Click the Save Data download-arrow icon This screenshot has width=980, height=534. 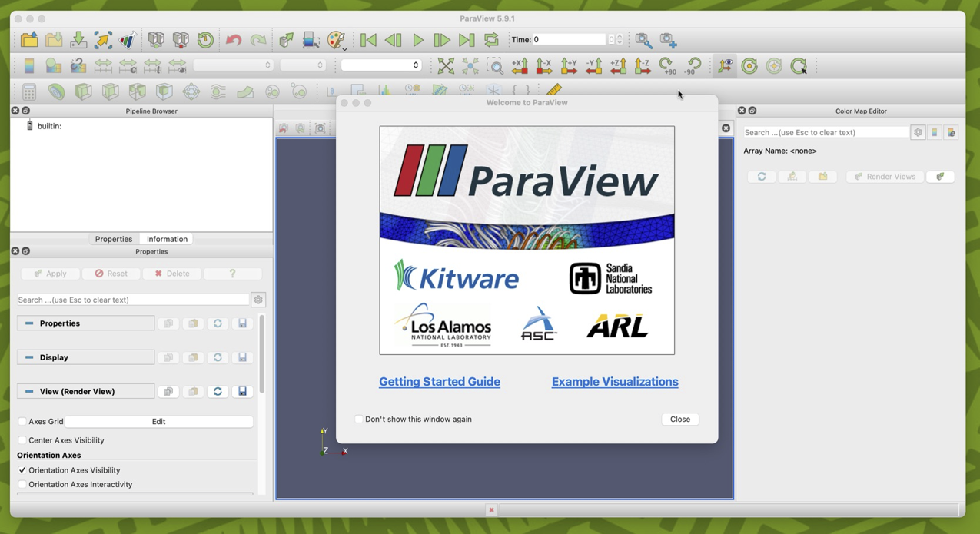point(78,39)
